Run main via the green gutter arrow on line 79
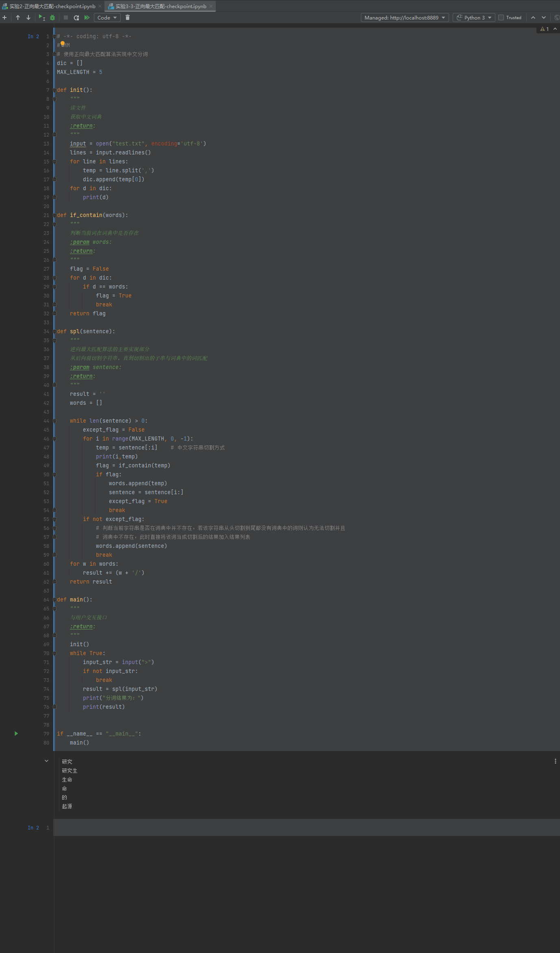 16,734
